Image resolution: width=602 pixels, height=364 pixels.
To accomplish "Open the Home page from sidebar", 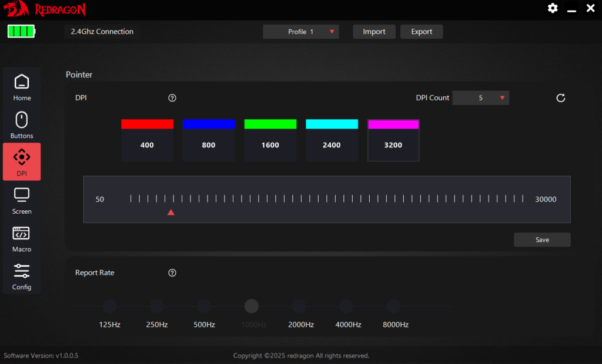I will [x=22, y=87].
